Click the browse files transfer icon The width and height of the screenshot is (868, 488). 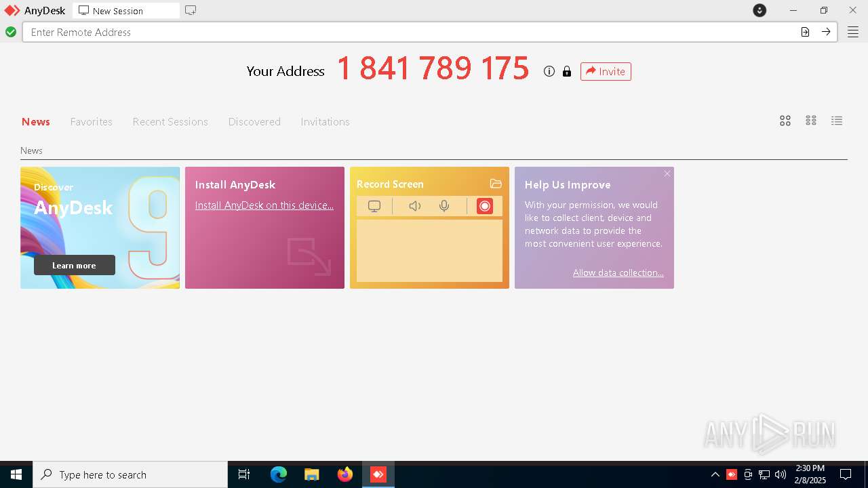(x=805, y=32)
